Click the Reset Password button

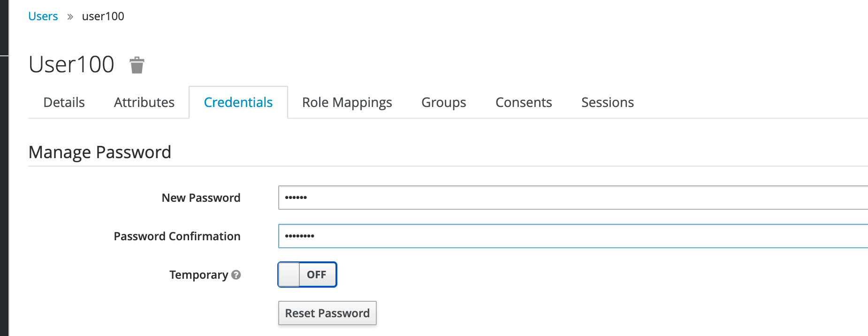point(327,313)
